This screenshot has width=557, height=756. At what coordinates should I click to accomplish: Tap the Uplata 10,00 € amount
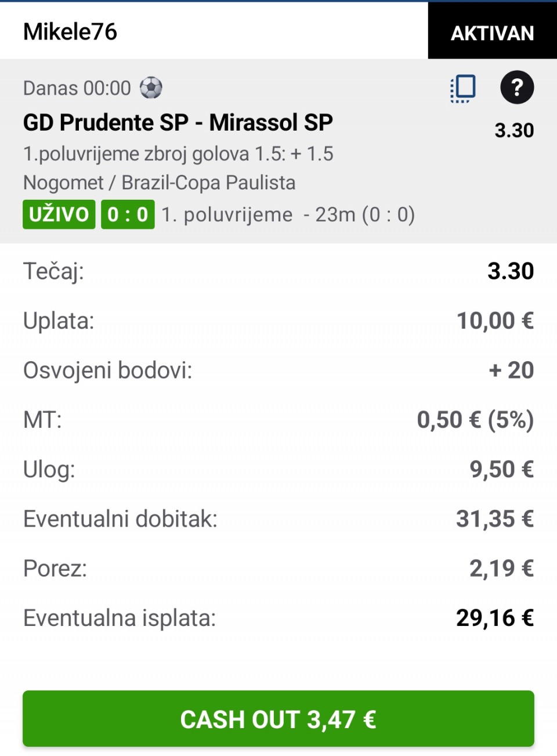click(x=494, y=321)
